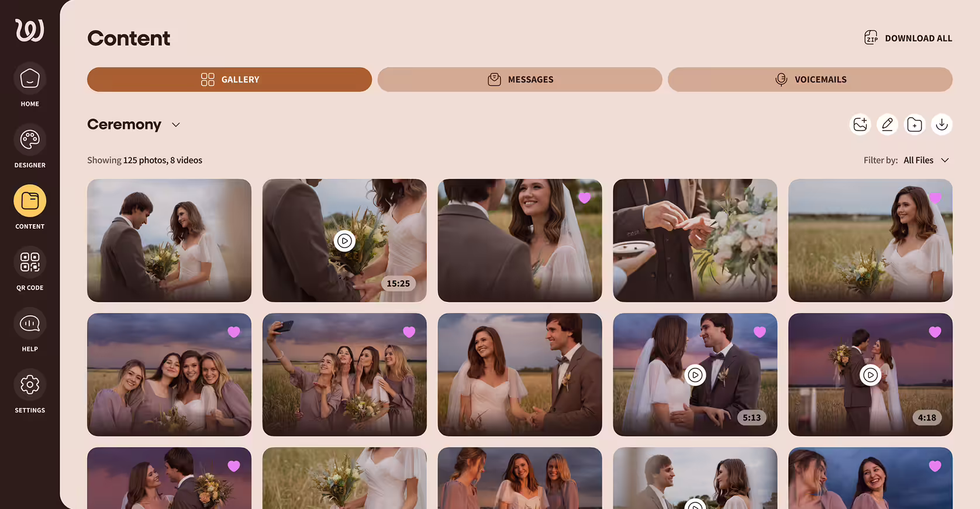Click the add photo icon
The height and width of the screenshot is (509, 980).
coord(860,125)
